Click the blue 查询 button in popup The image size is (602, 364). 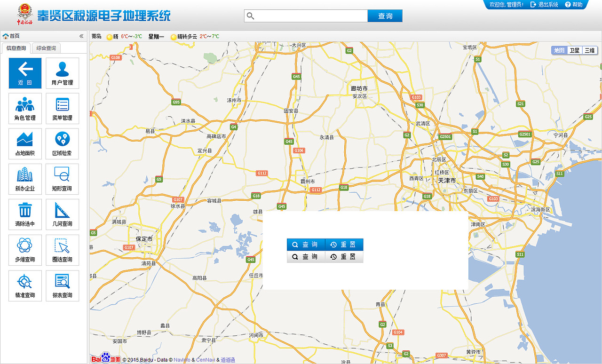click(306, 245)
